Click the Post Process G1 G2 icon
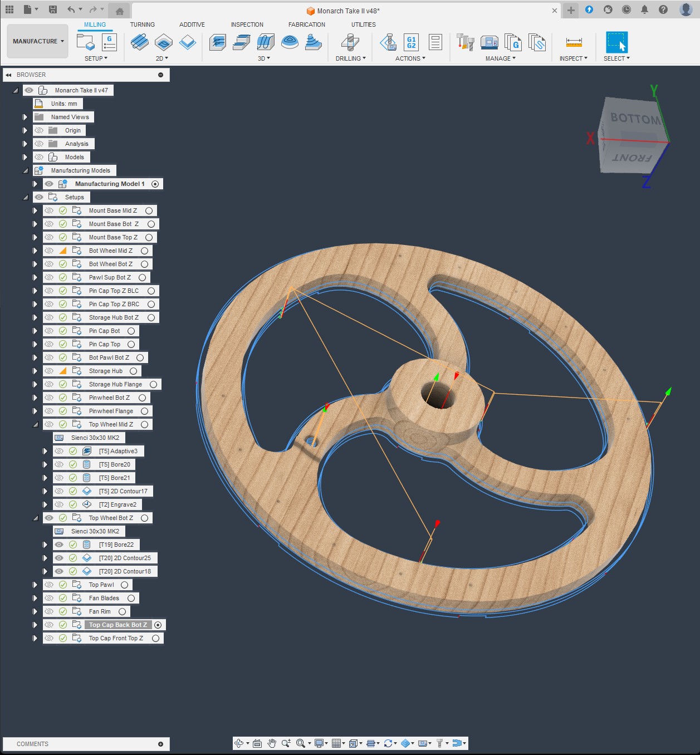 [x=411, y=42]
